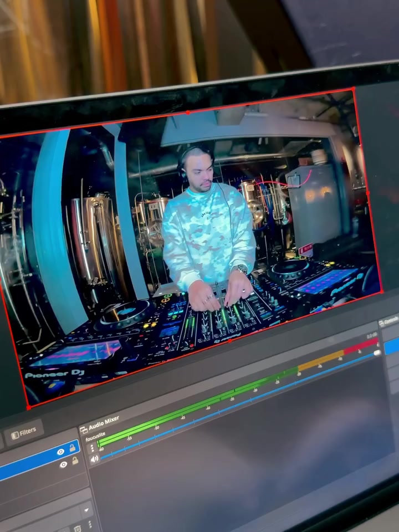Viewport: 399px width, 532px height.
Task: Click the foucuslite volume slider knob
Action: 377,353
